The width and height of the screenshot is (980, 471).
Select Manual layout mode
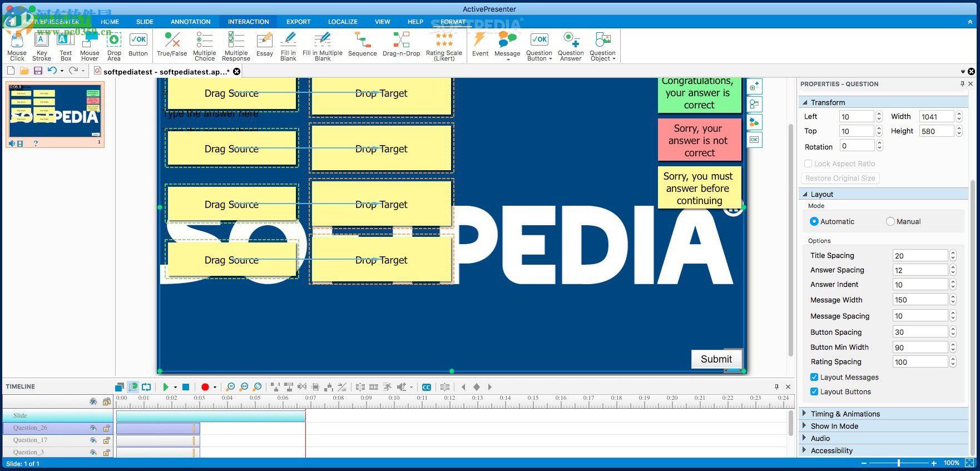pyautogui.click(x=903, y=221)
